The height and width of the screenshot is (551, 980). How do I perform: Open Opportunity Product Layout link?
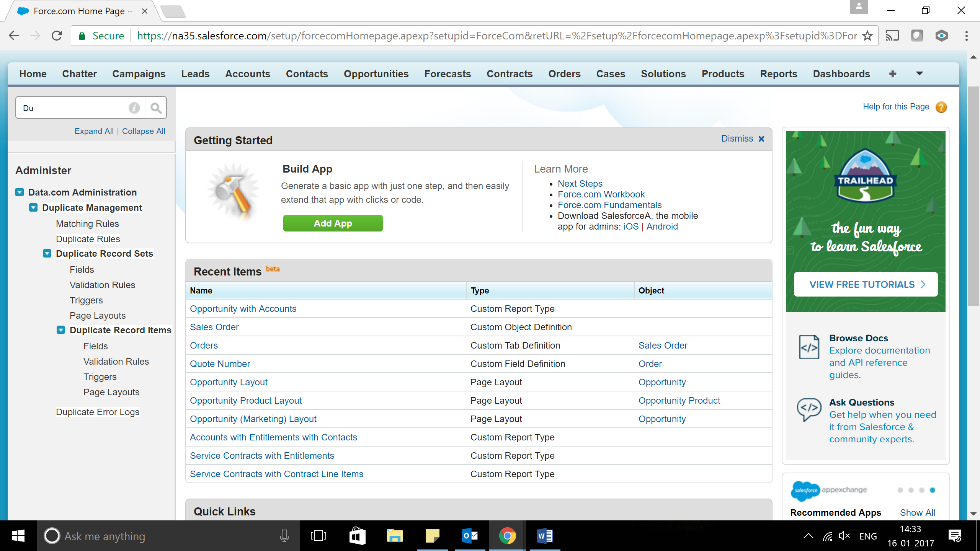(246, 401)
